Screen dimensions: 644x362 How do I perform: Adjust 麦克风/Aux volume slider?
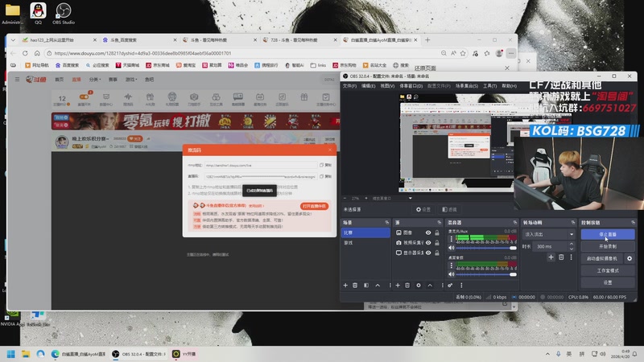coord(486,248)
